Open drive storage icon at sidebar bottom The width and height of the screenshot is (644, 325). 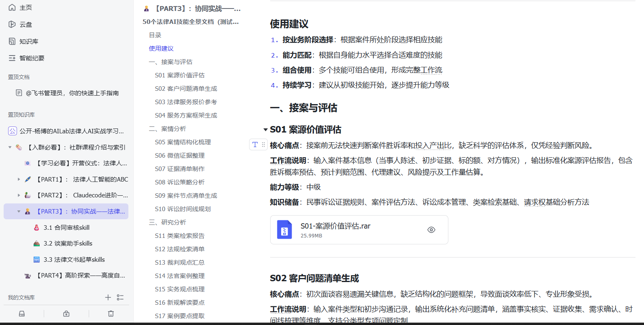22,314
